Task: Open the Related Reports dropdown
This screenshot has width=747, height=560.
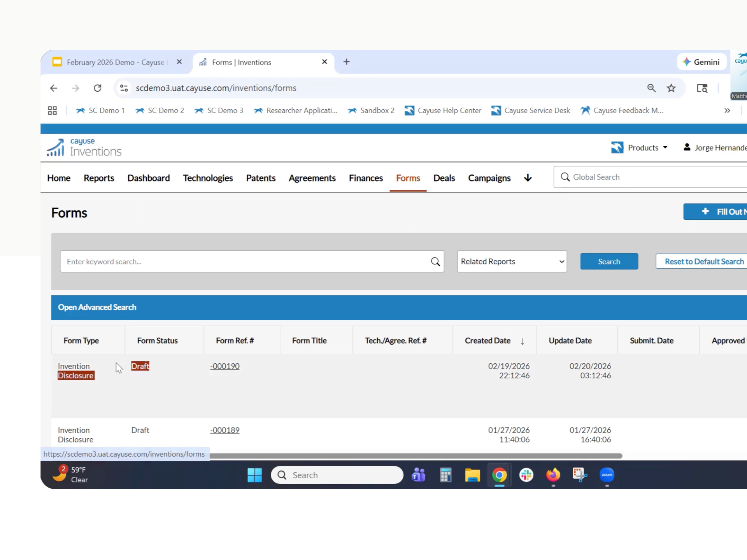Action: point(512,262)
